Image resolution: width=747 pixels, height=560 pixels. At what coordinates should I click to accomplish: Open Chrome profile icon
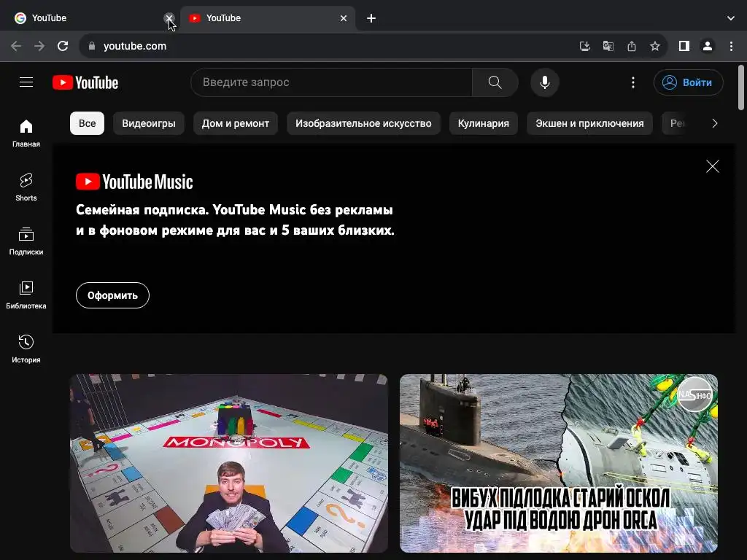708,46
